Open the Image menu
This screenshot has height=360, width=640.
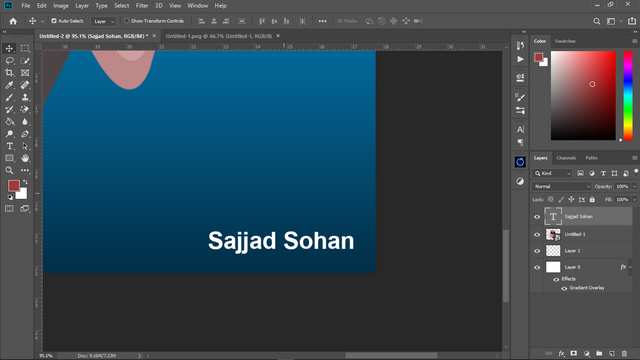point(61,6)
